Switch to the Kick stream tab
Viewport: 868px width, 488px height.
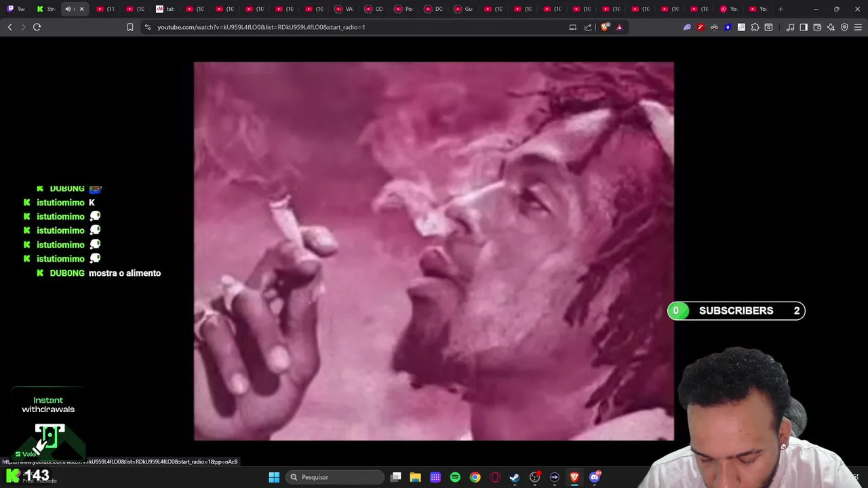point(46,9)
